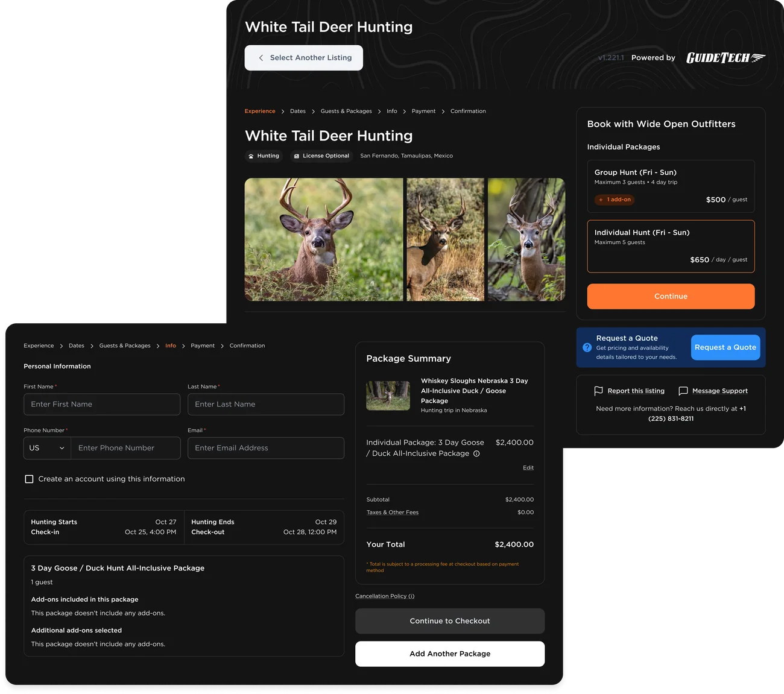
Task: Go to Experience step in the top breadcrumb
Action: tap(260, 111)
